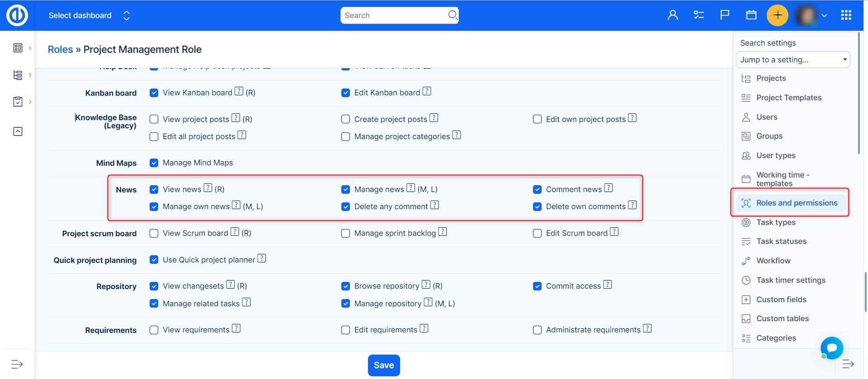868x379 pixels.
Task: Click the task list icon in header
Action: pos(699,15)
